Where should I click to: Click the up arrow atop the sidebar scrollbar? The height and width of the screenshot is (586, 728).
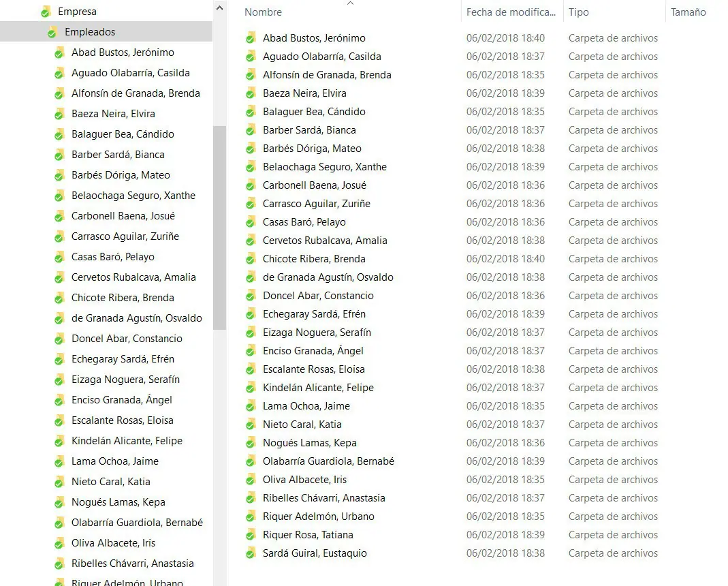click(219, 7)
